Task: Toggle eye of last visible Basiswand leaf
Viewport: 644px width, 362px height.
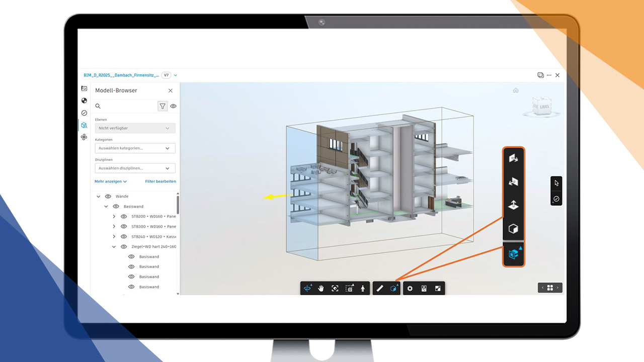Action: pyautogui.click(x=132, y=287)
